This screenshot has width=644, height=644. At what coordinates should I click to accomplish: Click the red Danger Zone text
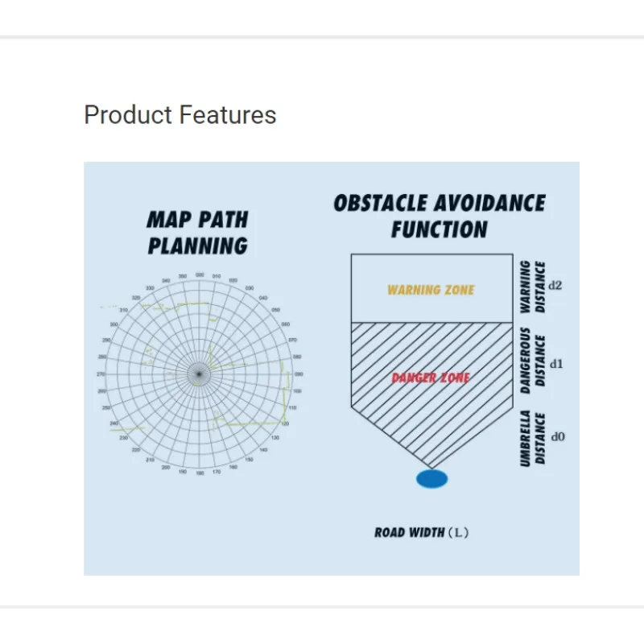coord(431,378)
